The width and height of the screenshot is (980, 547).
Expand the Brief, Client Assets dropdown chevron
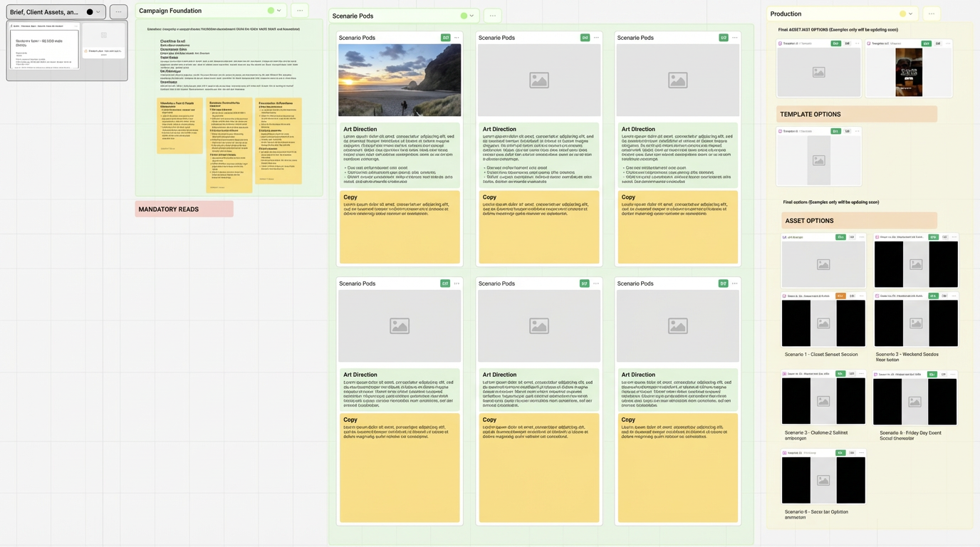pos(98,12)
